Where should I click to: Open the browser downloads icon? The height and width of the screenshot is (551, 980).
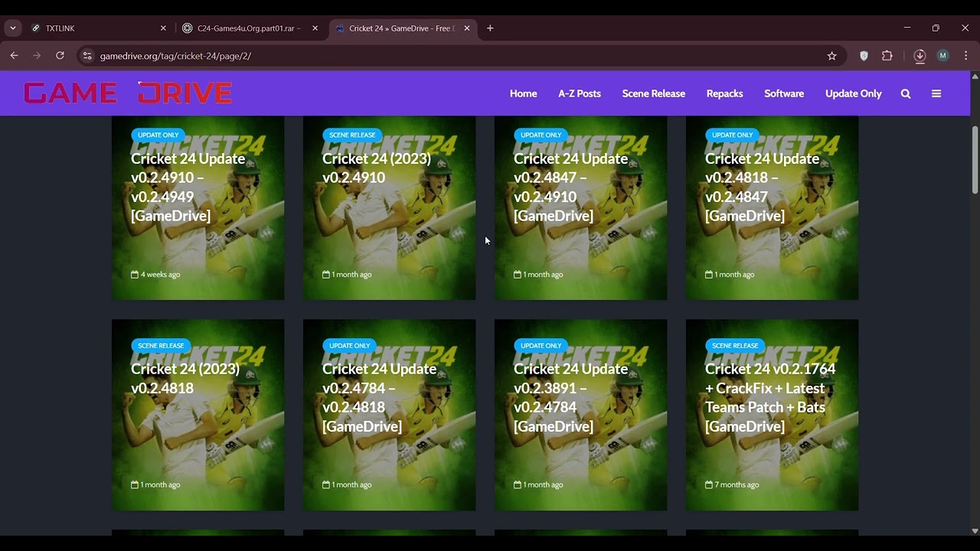[x=920, y=56]
